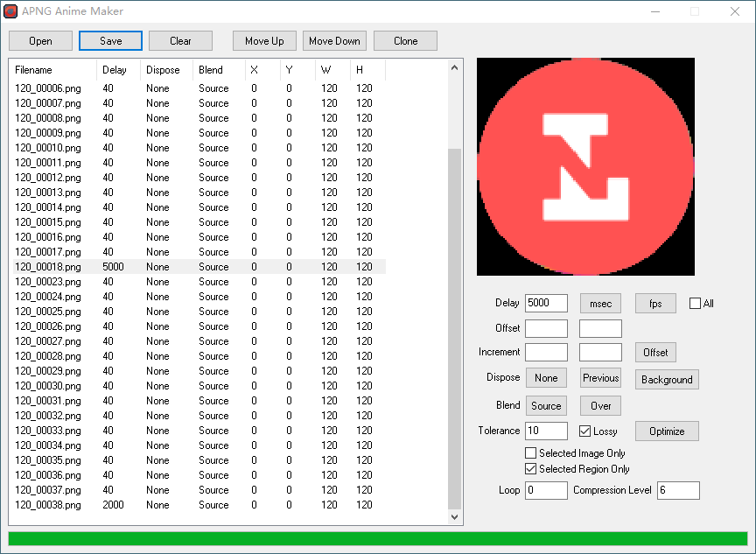Click the Offset apply button
This screenshot has height=554, width=756.
pos(655,353)
